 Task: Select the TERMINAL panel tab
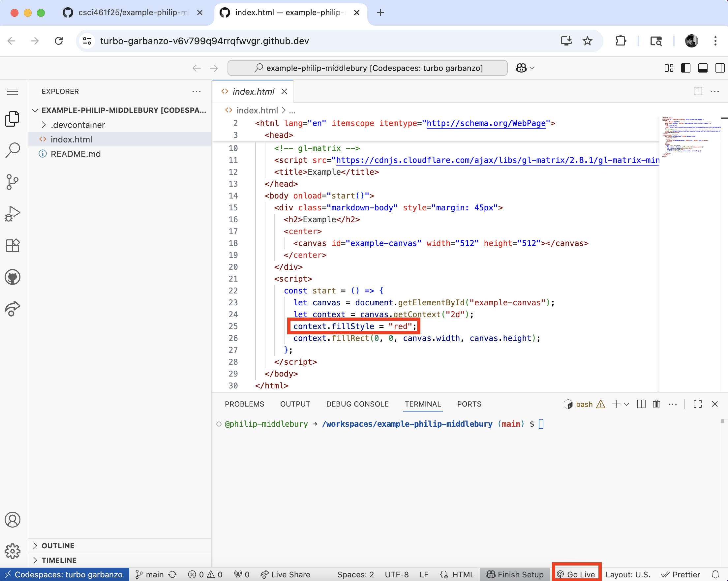pos(423,404)
